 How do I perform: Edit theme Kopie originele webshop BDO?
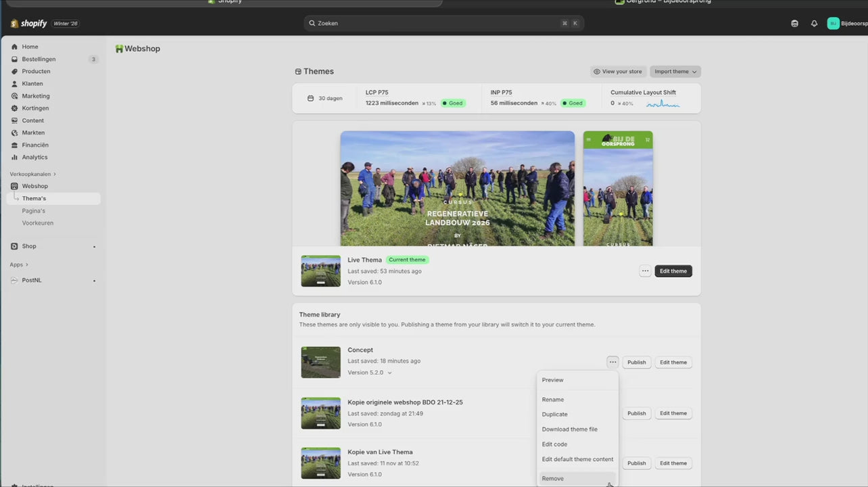coord(673,413)
